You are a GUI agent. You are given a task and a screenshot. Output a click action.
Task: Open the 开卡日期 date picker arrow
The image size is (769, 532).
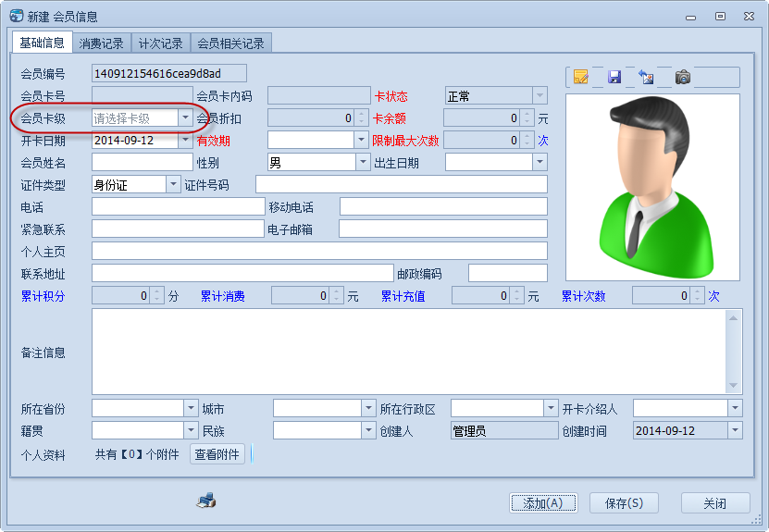pos(185,141)
